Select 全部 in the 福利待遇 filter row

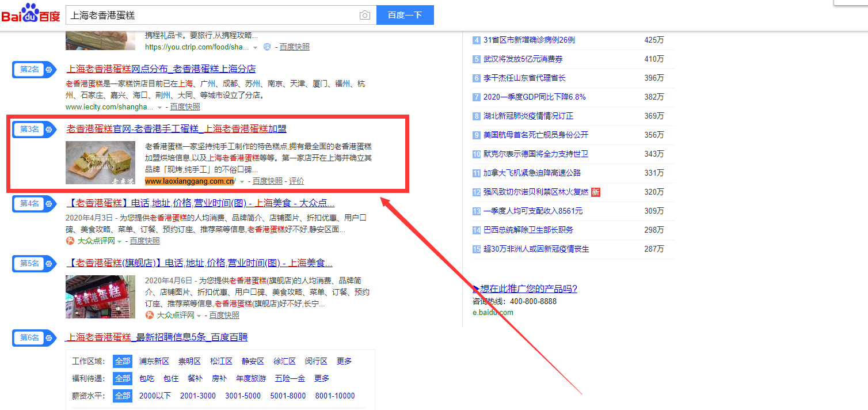pyautogui.click(x=123, y=378)
